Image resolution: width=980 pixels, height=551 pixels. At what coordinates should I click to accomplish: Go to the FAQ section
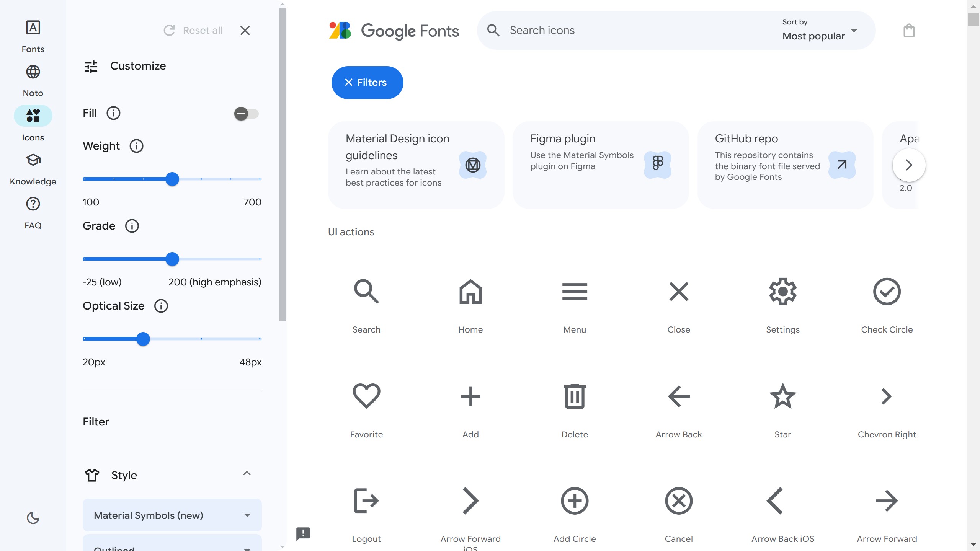click(33, 213)
